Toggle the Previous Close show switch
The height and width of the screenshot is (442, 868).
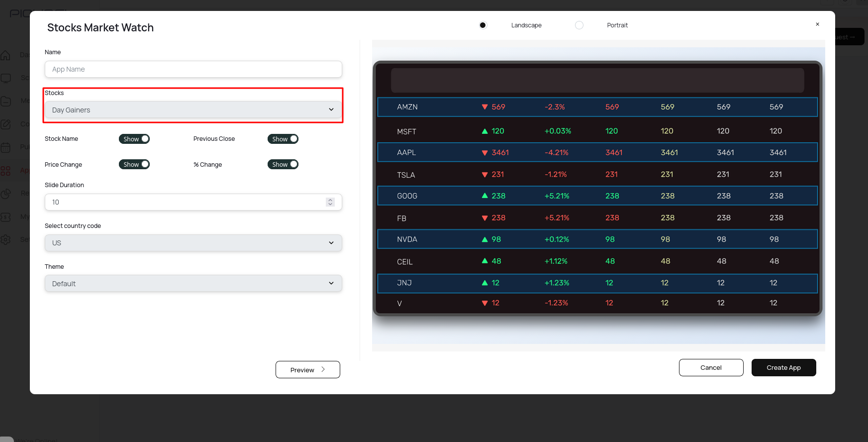pyautogui.click(x=283, y=139)
